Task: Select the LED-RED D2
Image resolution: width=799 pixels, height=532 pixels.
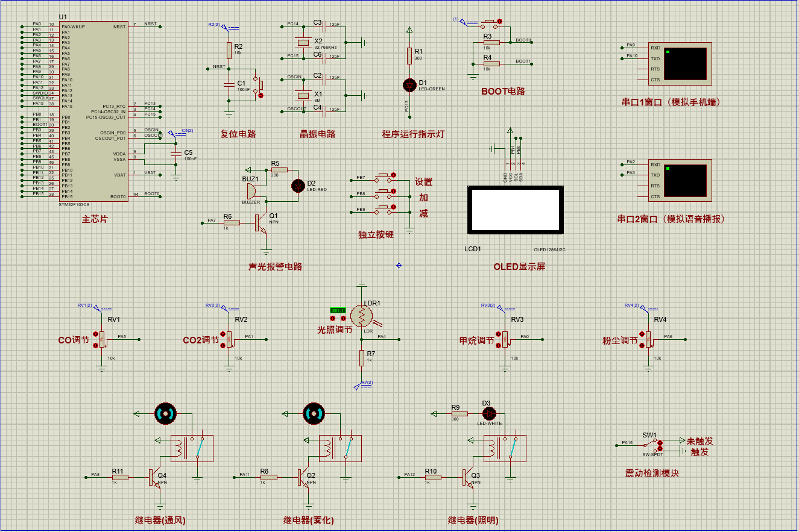Action: click(298, 186)
